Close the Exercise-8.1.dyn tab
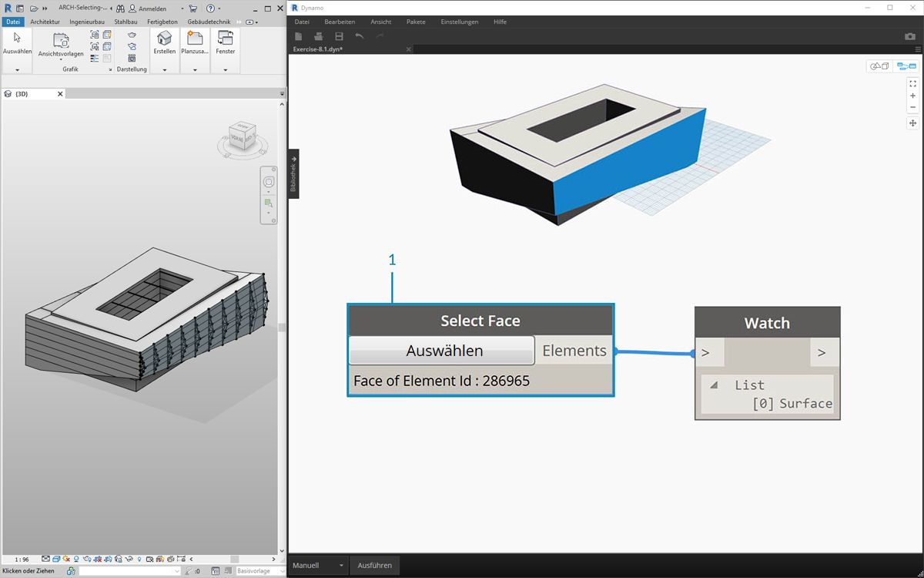Screen dimensions: 924x578 tap(408, 49)
